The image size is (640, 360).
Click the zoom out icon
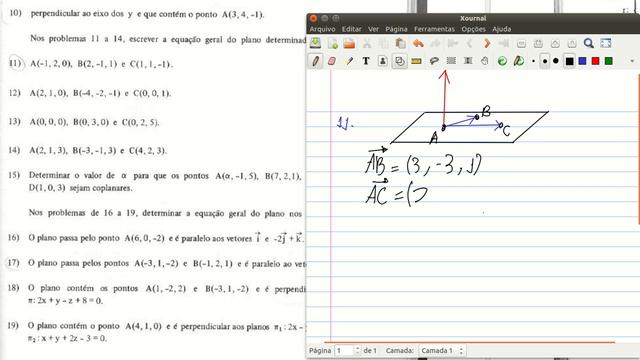pos(521,43)
